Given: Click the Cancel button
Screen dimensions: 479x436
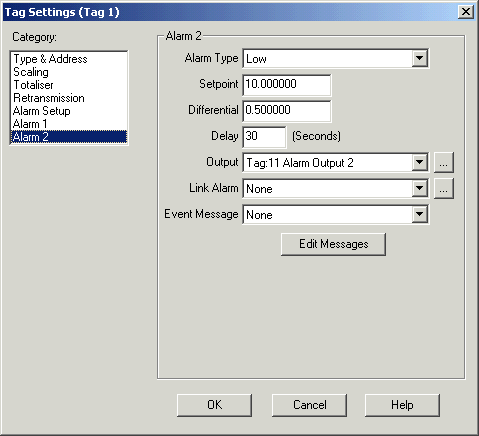Looking at the screenshot, I should point(309,405).
